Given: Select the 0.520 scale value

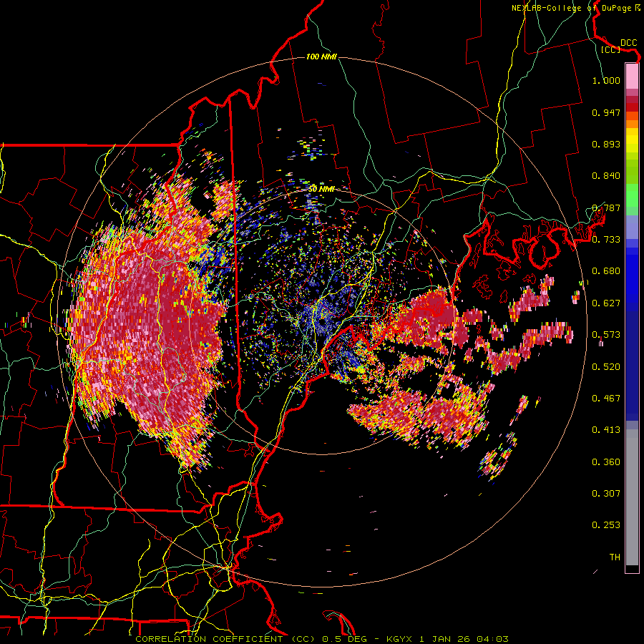Looking at the screenshot, I should [x=606, y=367].
